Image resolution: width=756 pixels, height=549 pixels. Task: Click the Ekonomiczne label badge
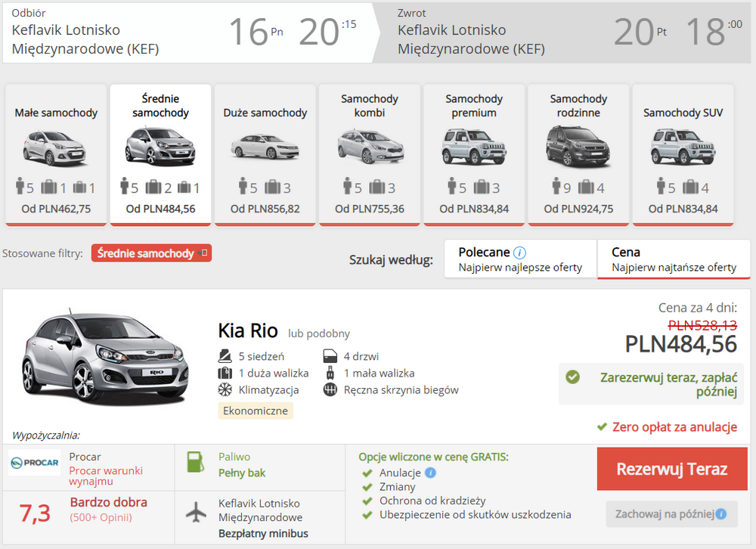256,411
